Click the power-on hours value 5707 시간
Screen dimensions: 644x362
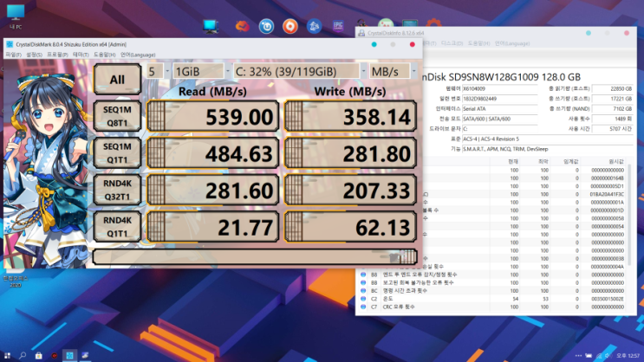pos(613,129)
